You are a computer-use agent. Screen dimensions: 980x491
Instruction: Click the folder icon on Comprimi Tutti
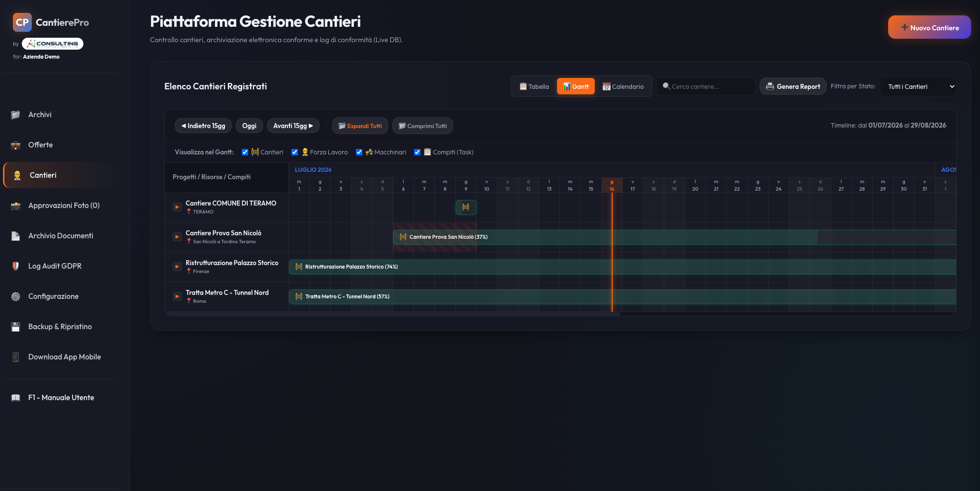402,126
